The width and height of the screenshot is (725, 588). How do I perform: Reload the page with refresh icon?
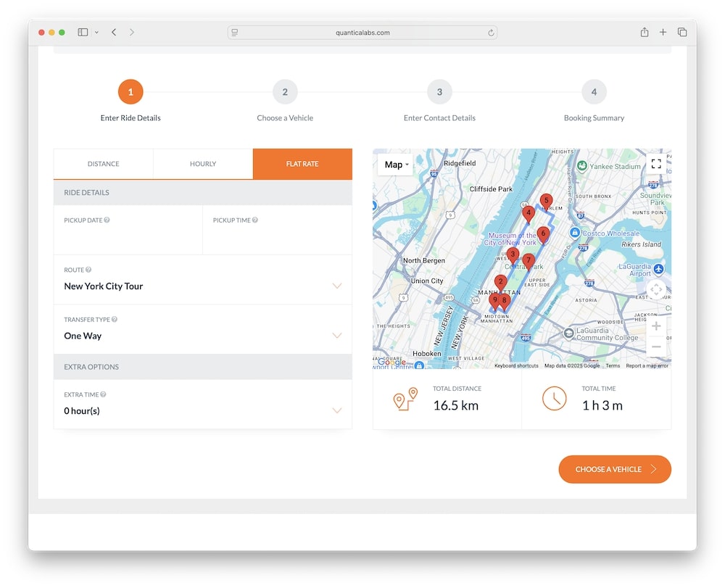(491, 33)
